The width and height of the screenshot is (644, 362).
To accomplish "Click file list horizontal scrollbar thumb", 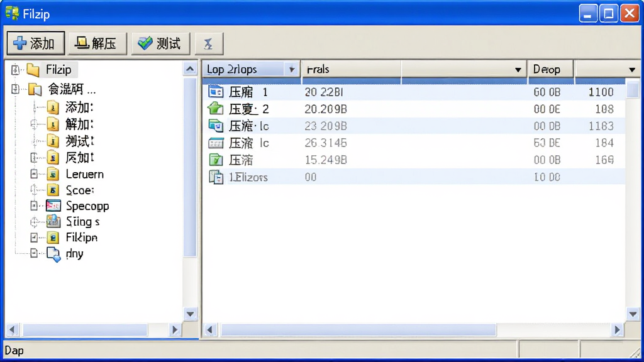I will [x=358, y=329].
